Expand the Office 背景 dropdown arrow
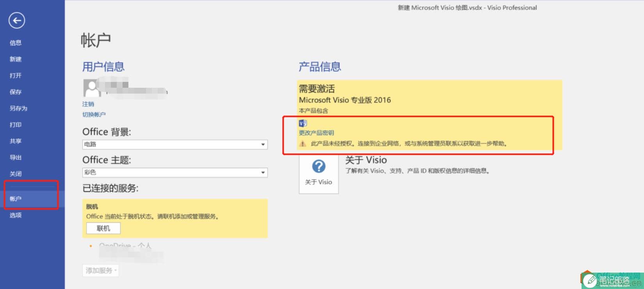The width and height of the screenshot is (644, 289). (x=263, y=144)
